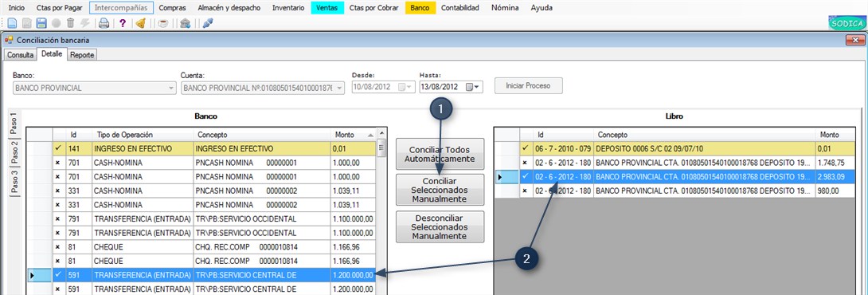Click the Conciliación bancaria window icon

pyautogui.click(x=9, y=41)
